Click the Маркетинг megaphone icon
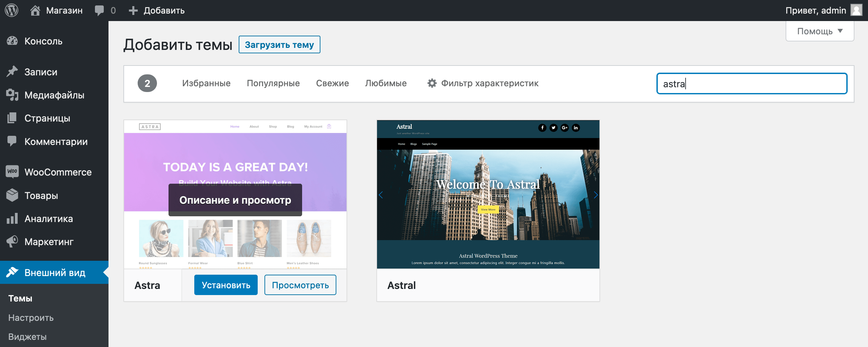Viewport: 868px width, 347px height. click(12, 241)
